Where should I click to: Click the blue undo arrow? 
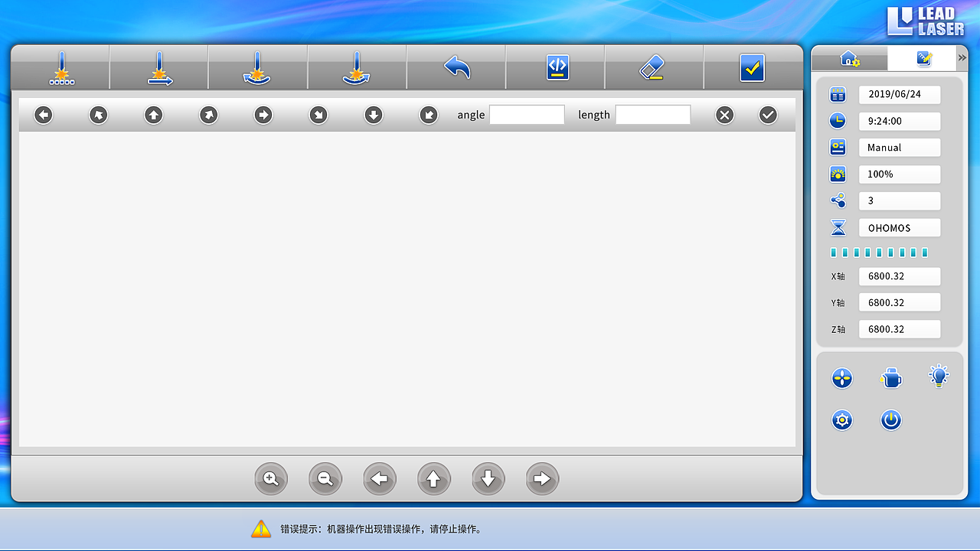pos(456,67)
